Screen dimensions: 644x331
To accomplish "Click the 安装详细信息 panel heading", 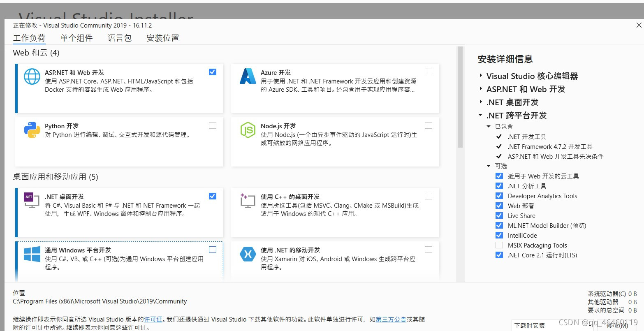I will click(x=505, y=59).
